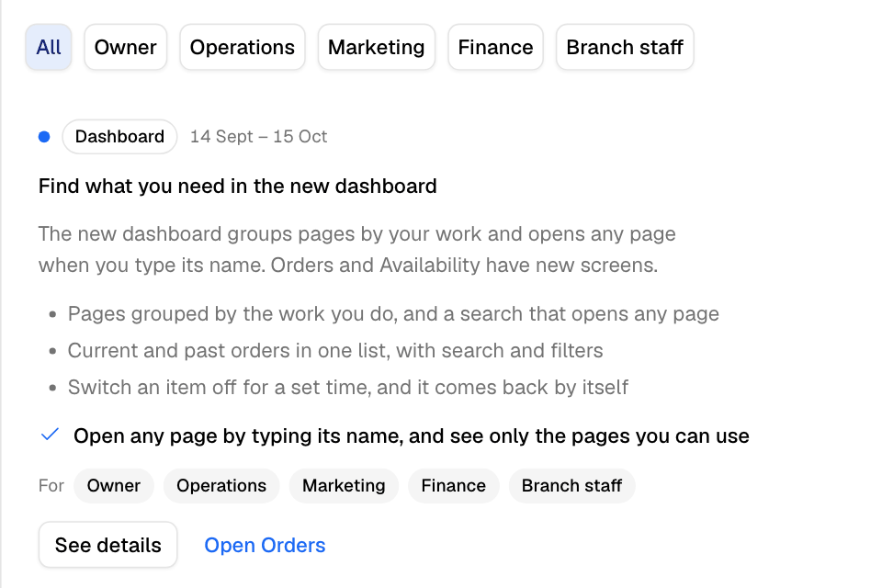Click the Owner chip in the For row
This screenshot has width=882, height=588.
pyautogui.click(x=114, y=486)
